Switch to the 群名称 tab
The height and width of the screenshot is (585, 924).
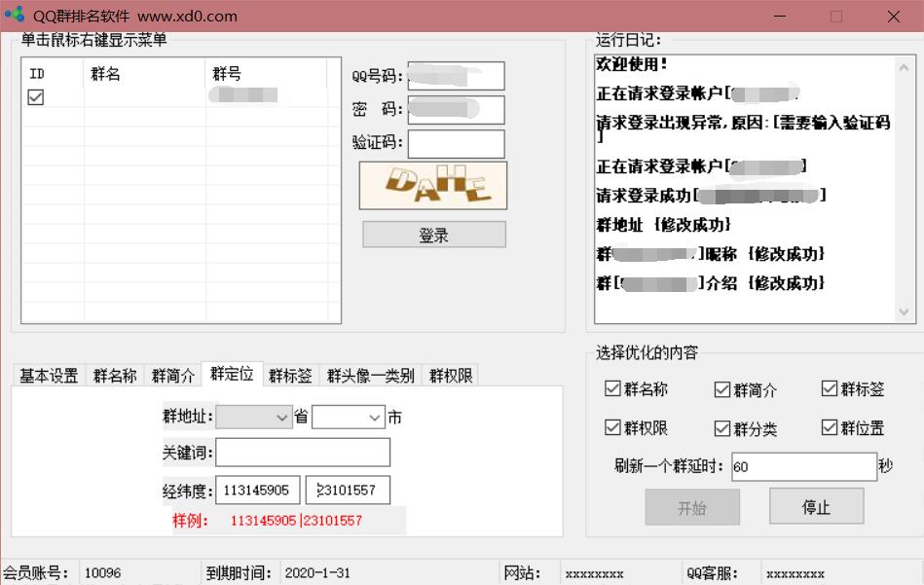coord(115,376)
